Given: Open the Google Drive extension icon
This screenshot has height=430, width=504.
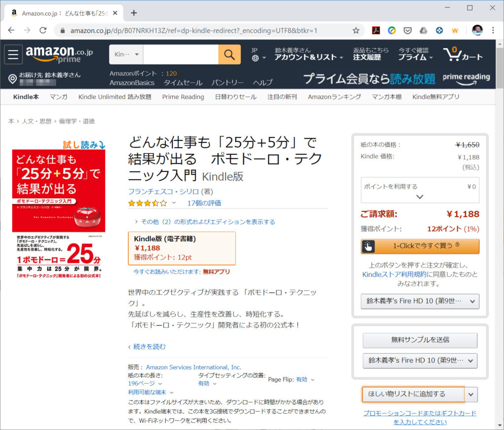Looking at the screenshot, I should (423, 31).
